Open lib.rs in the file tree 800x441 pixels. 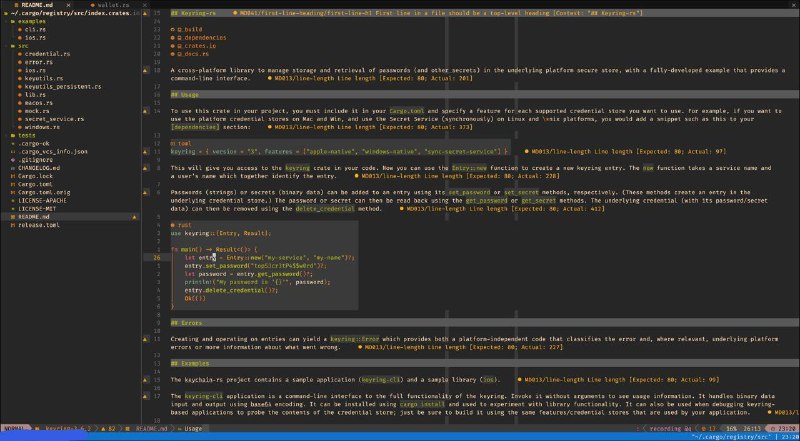coord(35,94)
